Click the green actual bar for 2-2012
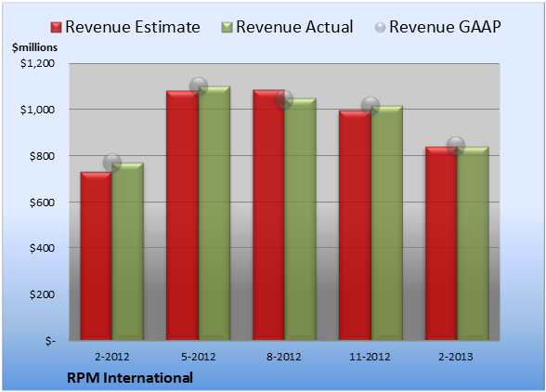 pyautogui.click(x=128, y=251)
